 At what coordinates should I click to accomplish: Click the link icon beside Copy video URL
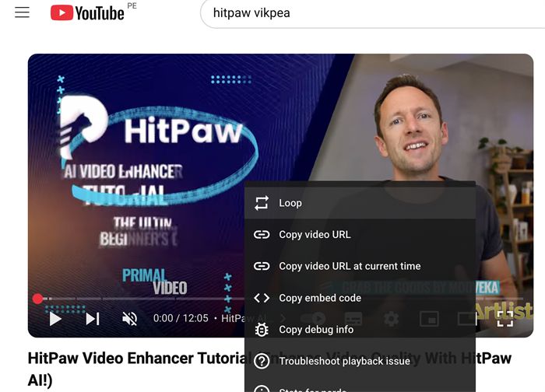click(262, 235)
